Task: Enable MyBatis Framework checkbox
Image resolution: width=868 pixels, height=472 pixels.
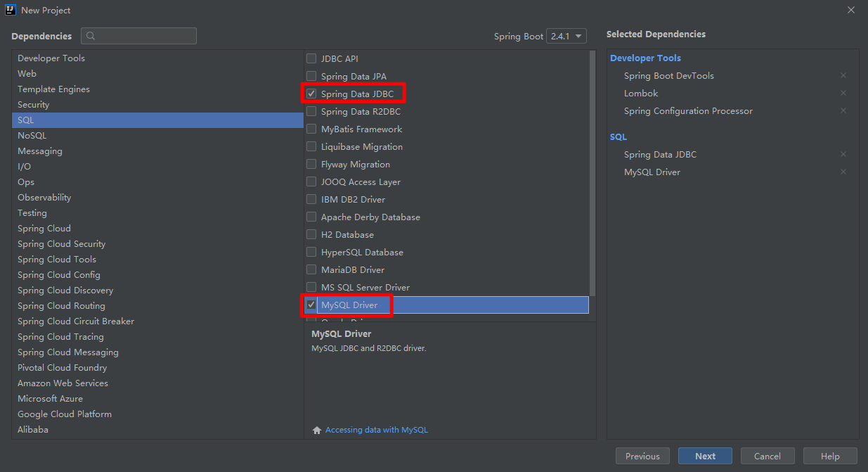Action: tap(311, 129)
